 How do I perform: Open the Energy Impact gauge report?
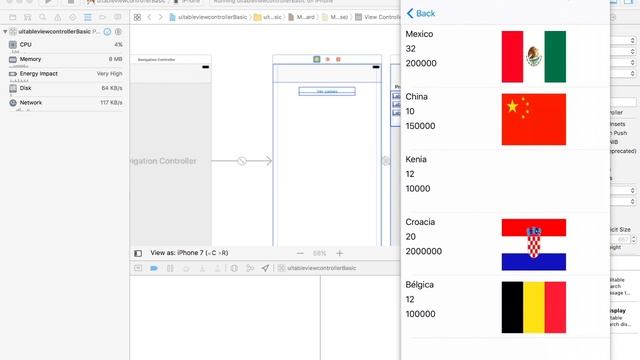pos(65,74)
